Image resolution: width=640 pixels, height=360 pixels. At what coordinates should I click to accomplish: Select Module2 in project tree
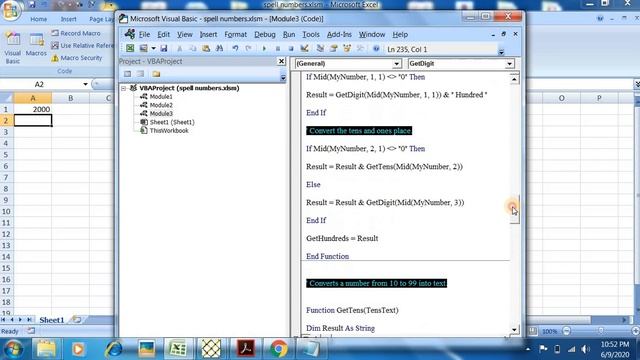161,105
